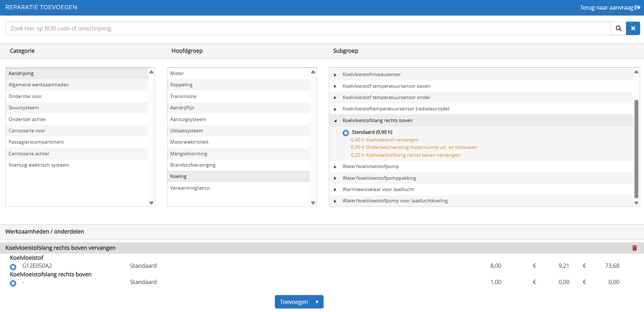Select the Standaard (0,90 h) radio option
Image resolution: width=644 pixels, height=312 pixels.
pos(346,133)
